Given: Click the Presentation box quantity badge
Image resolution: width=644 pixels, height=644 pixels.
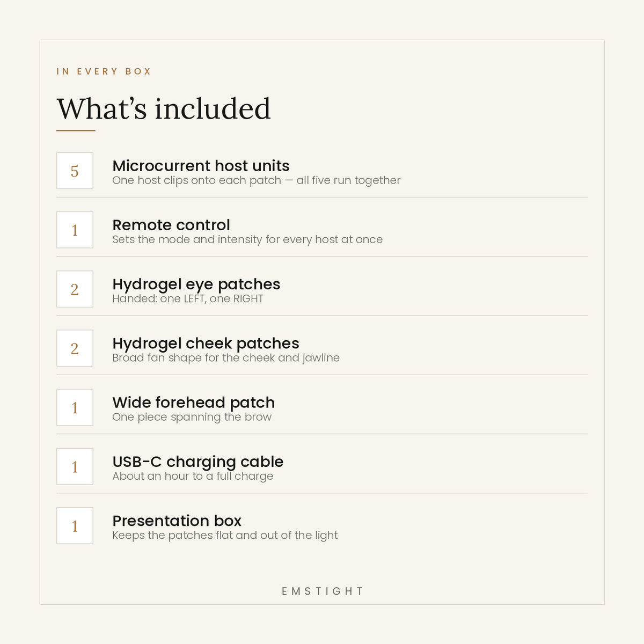Looking at the screenshot, I should (x=75, y=525).
